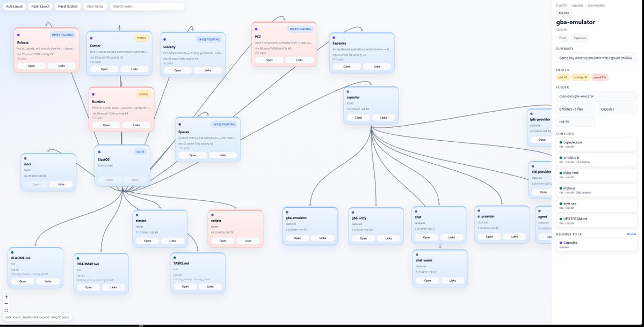The width and height of the screenshot is (644, 327).
Task: Show Links for the Identity node
Action: coord(208,70)
